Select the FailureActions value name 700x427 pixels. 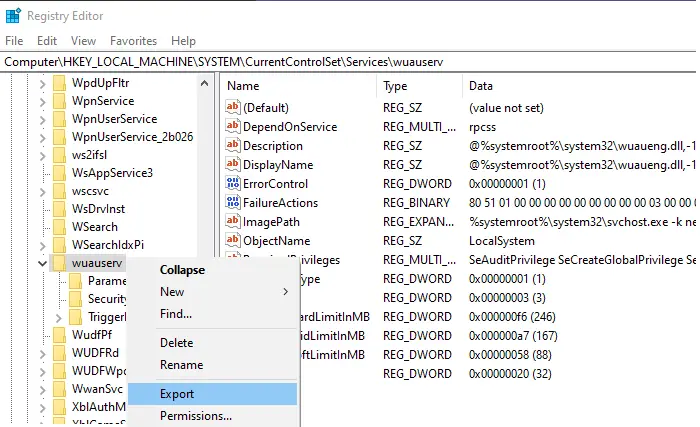(280, 203)
